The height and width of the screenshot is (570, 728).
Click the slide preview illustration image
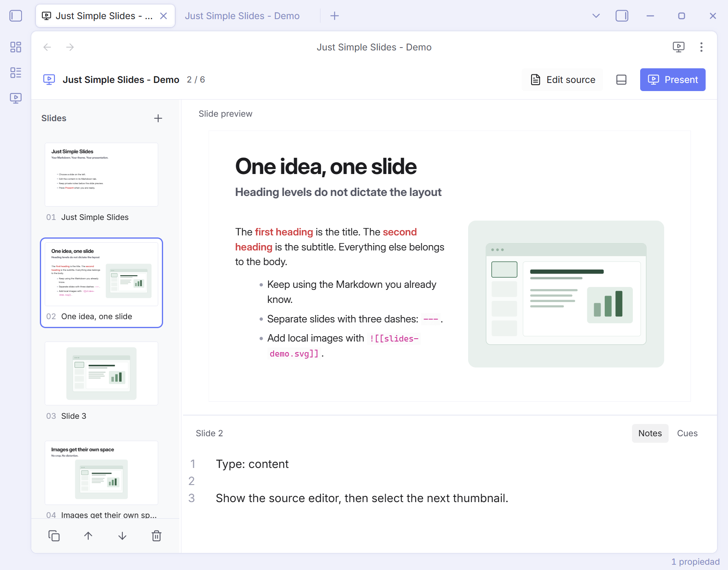[x=566, y=294]
